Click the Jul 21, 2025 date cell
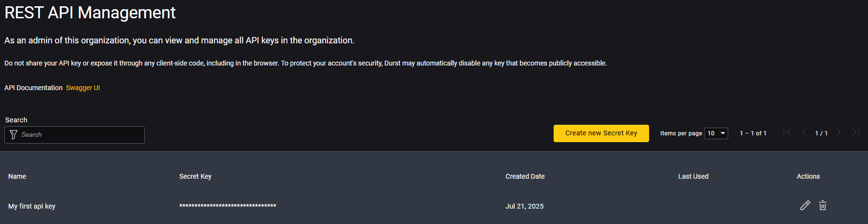This screenshot has width=868, height=224. [525, 206]
